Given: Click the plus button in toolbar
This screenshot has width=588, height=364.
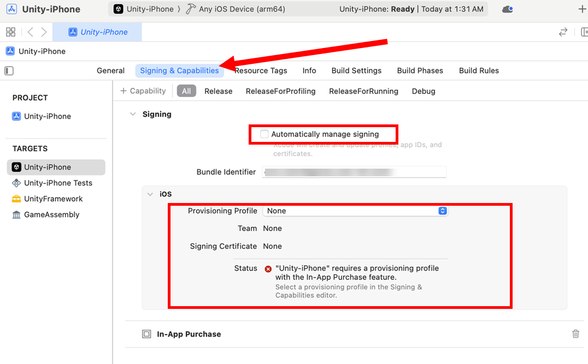Looking at the screenshot, I should tap(582, 9).
